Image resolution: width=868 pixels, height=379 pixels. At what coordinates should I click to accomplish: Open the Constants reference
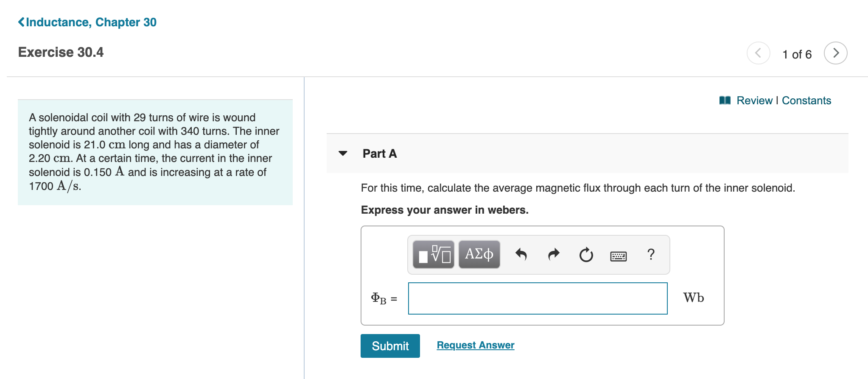pos(806,100)
